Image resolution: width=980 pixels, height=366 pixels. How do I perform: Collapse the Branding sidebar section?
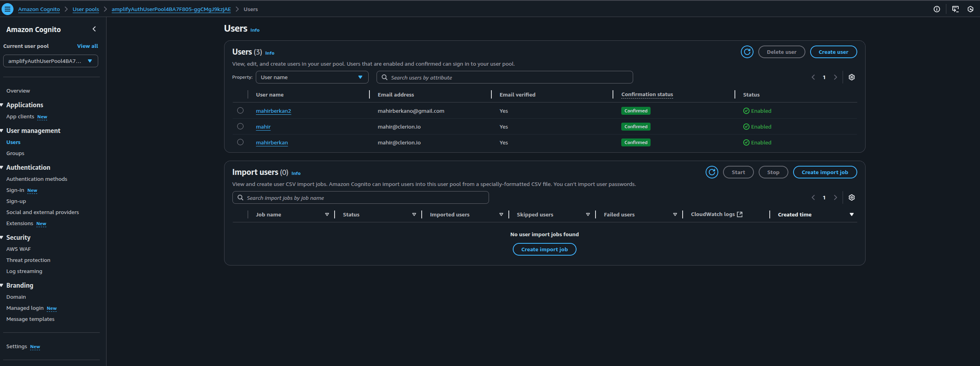[x=2, y=285]
